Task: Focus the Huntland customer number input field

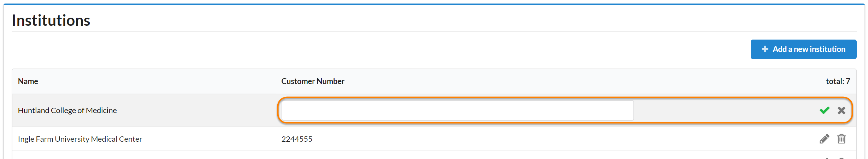Action: pyautogui.click(x=457, y=111)
